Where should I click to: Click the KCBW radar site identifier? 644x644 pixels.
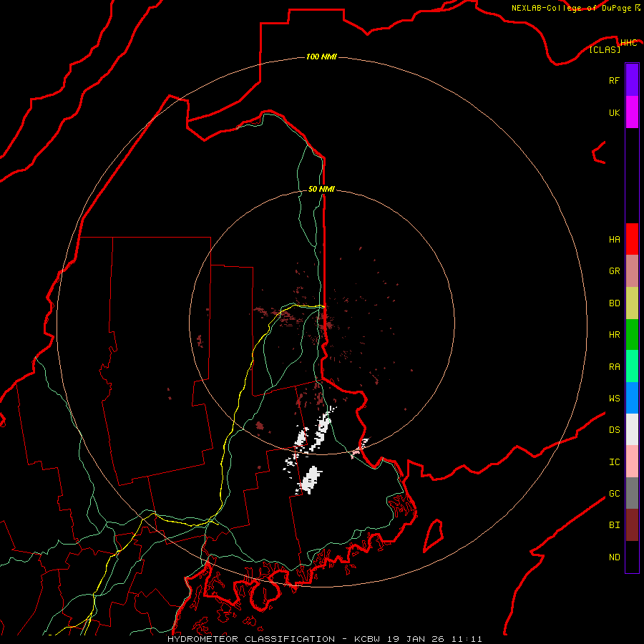coord(367,639)
